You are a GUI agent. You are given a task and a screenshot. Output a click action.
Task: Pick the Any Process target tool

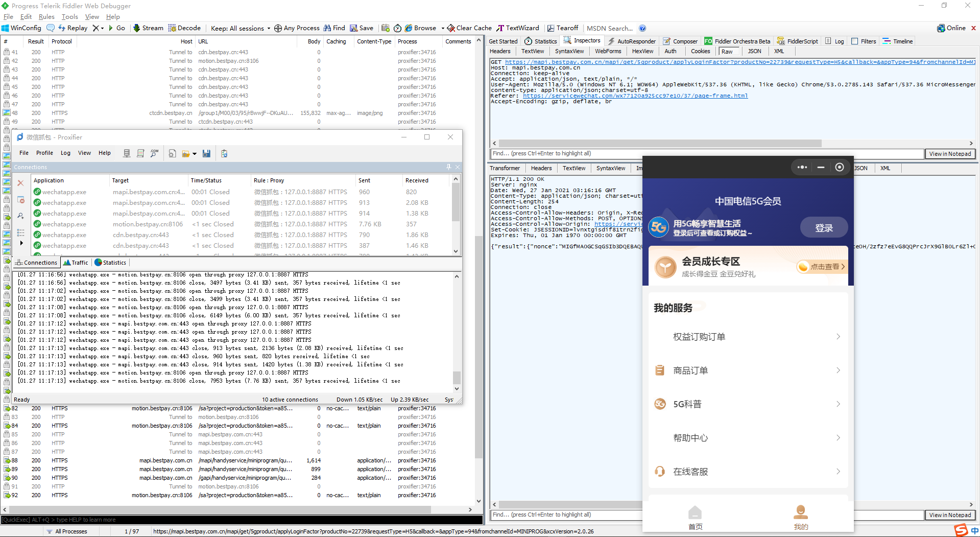297,28
